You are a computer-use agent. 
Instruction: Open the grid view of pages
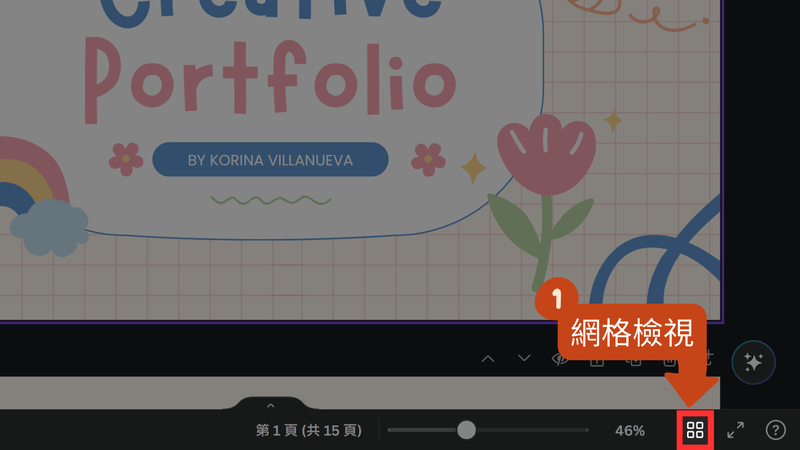695,430
